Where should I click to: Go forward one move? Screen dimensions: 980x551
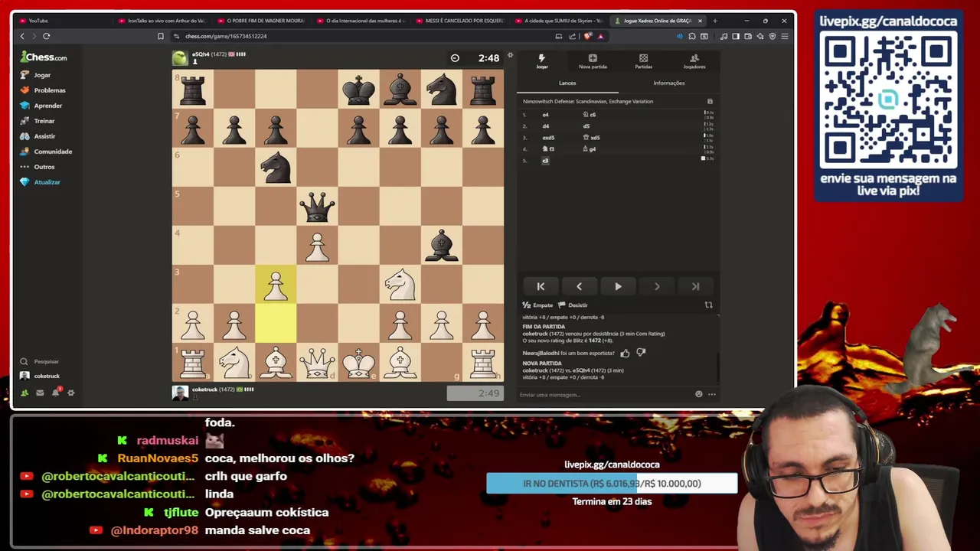(657, 286)
